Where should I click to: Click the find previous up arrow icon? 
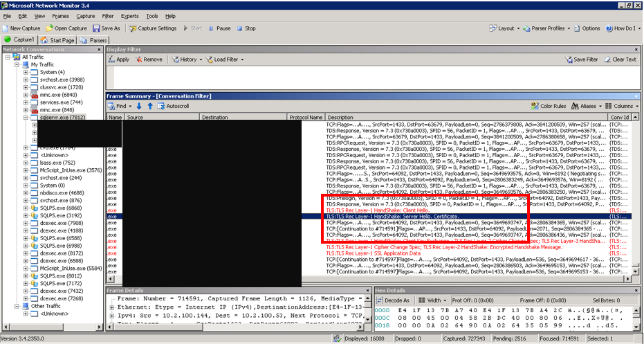pyautogui.click(x=150, y=106)
